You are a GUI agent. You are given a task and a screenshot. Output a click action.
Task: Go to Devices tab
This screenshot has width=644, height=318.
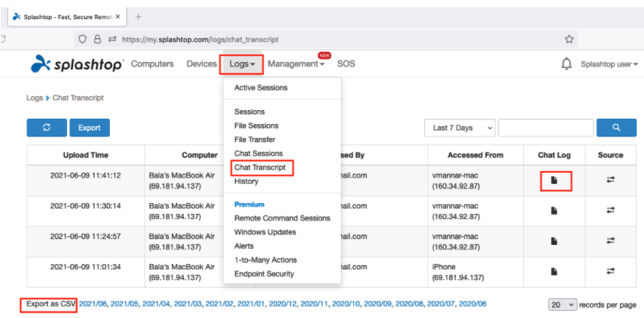[201, 64]
